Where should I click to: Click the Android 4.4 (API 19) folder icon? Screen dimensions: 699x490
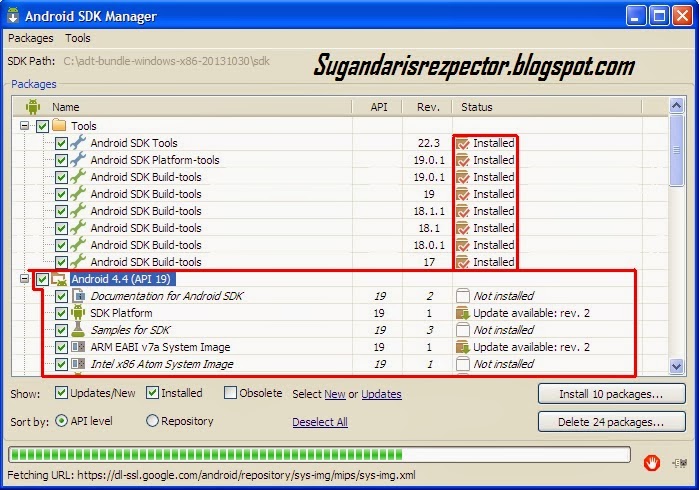pos(59,279)
